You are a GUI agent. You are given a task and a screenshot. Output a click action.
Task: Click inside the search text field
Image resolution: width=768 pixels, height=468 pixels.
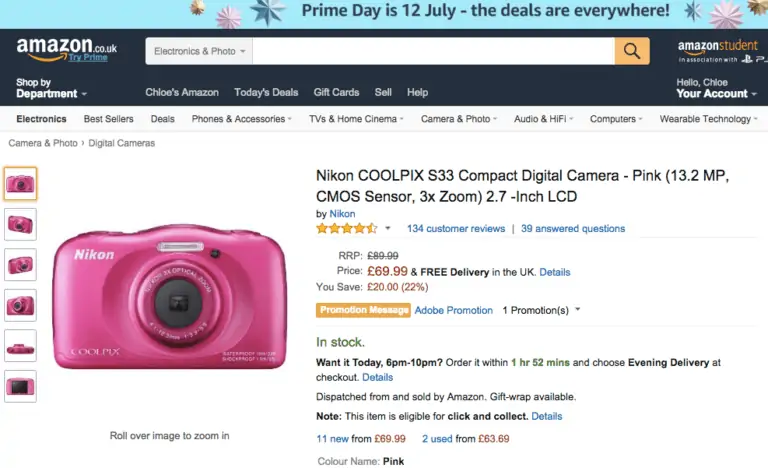(x=433, y=51)
